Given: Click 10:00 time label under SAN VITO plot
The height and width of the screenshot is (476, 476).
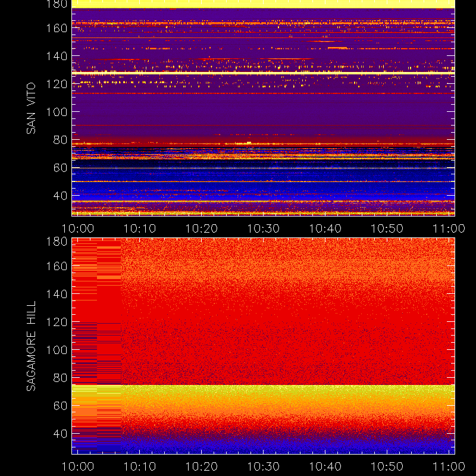Looking at the screenshot, I should pyautogui.click(x=78, y=228).
